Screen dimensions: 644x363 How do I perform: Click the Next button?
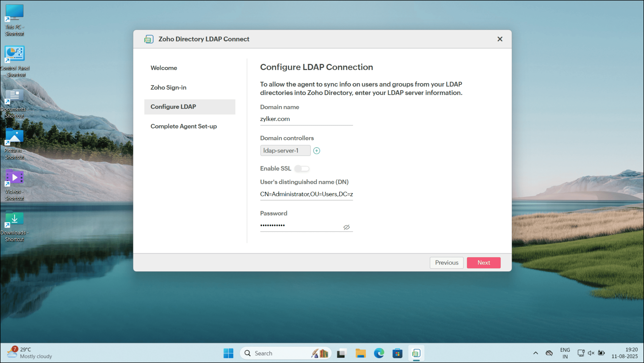click(483, 263)
